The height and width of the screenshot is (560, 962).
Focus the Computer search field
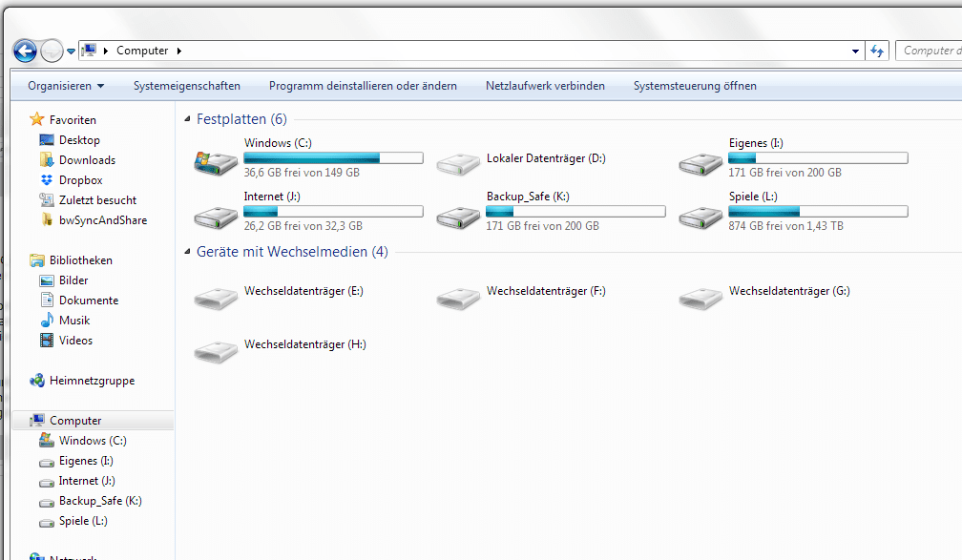929,51
